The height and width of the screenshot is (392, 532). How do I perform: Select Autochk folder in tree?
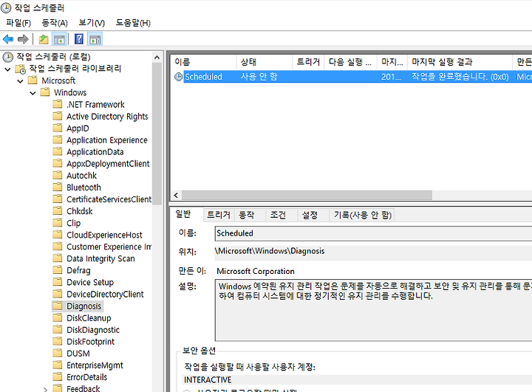pos(82,176)
